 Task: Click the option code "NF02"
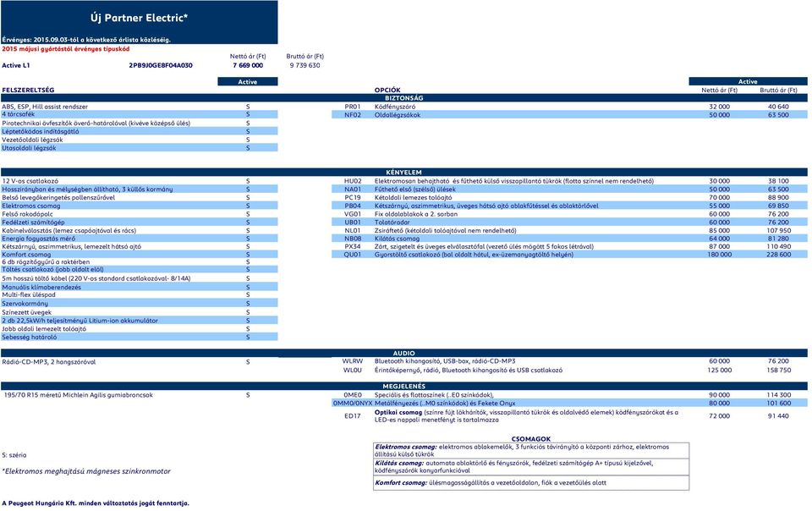coord(353,115)
